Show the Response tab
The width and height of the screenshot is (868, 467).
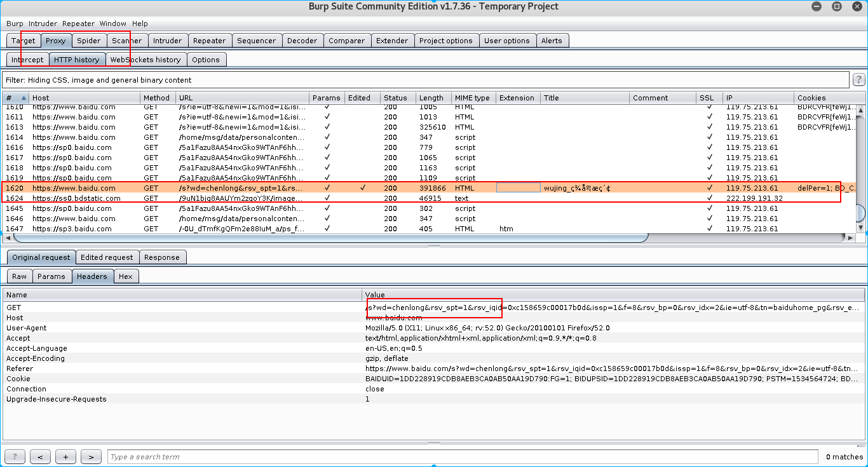[162, 257]
